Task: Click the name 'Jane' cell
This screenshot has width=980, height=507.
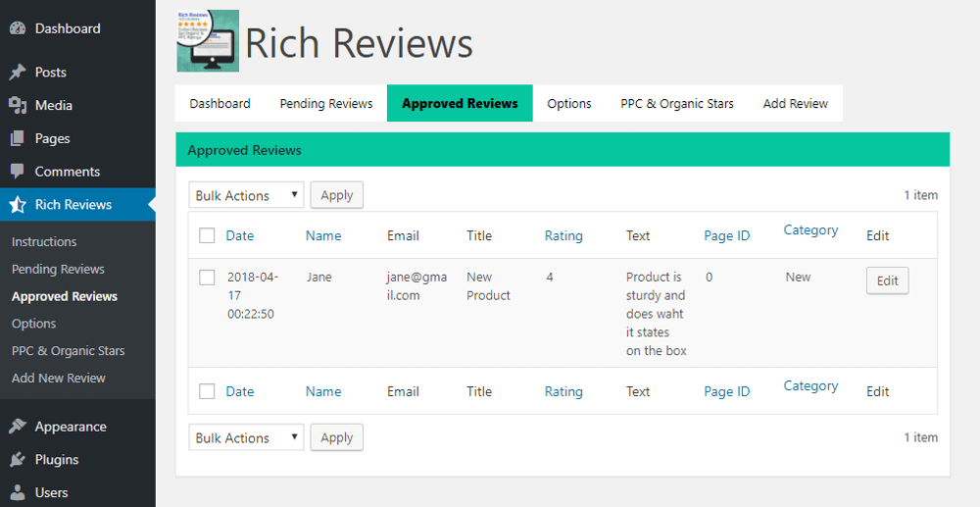Action: (318, 277)
